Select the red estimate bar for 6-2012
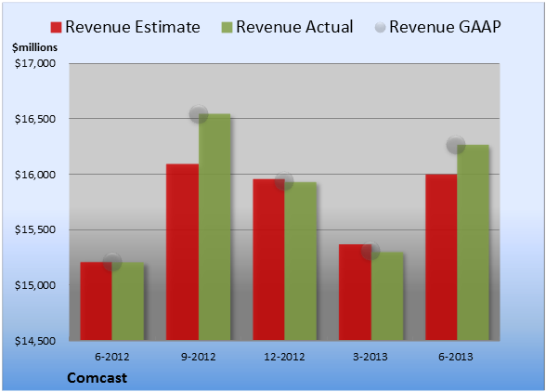Image resolution: width=546 pixels, height=392 pixels. point(97,301)
